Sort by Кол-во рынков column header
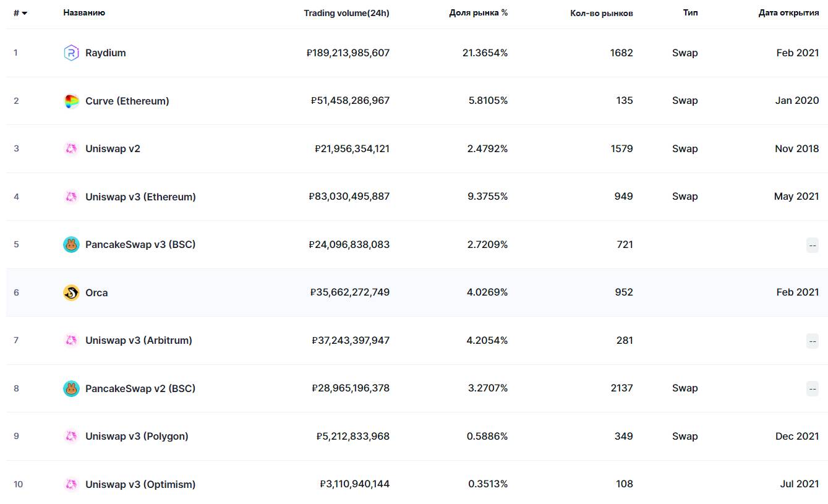Image resolution: width=828 pixels, height=504 pixels. 601,13
